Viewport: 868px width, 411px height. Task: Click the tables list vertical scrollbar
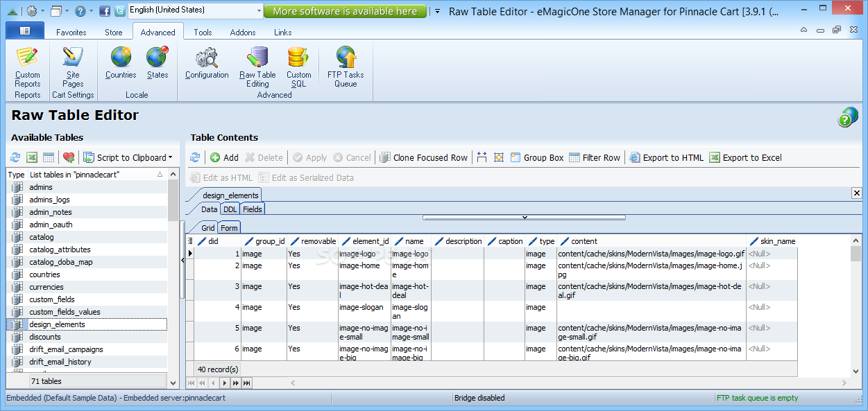point(173,277)
